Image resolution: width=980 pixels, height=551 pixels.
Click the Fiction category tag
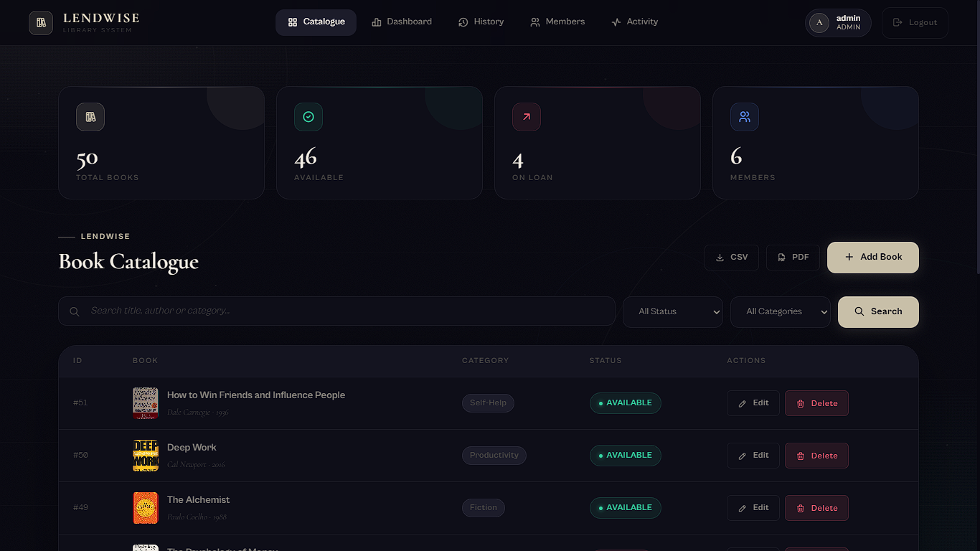484,508
